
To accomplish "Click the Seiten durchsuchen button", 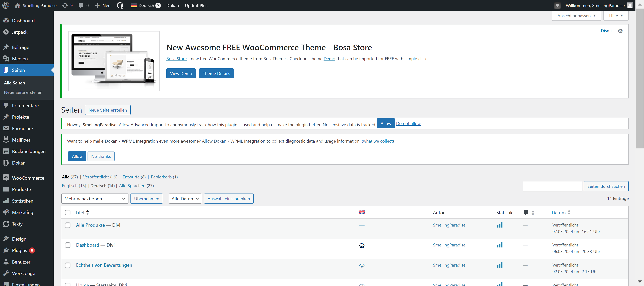I will [x=606, y=186].
